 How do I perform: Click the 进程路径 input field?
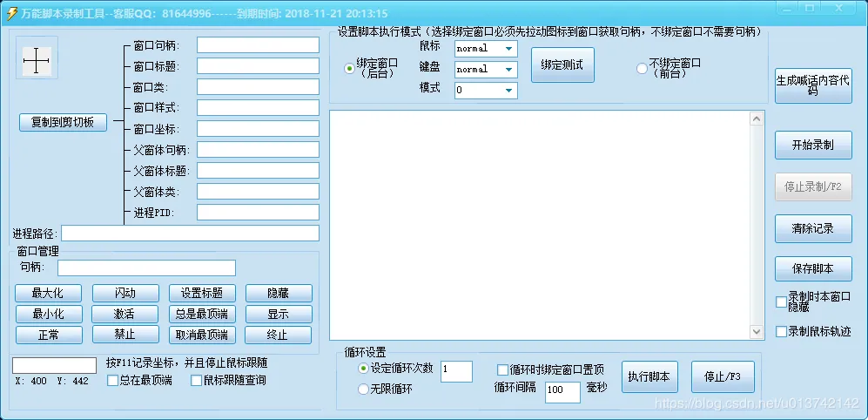click(191, 234)
